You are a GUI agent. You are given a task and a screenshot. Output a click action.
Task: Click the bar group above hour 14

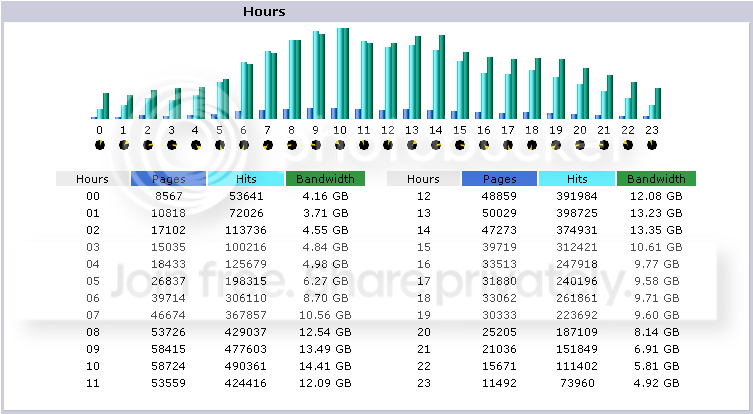(436, 77)
